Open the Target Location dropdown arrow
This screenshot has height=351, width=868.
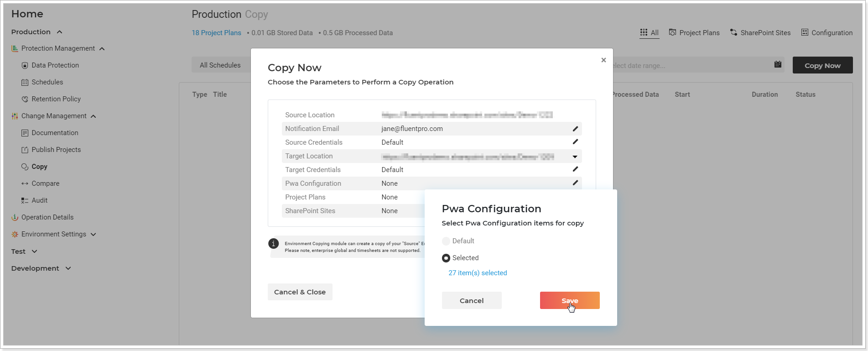point(575,157)
